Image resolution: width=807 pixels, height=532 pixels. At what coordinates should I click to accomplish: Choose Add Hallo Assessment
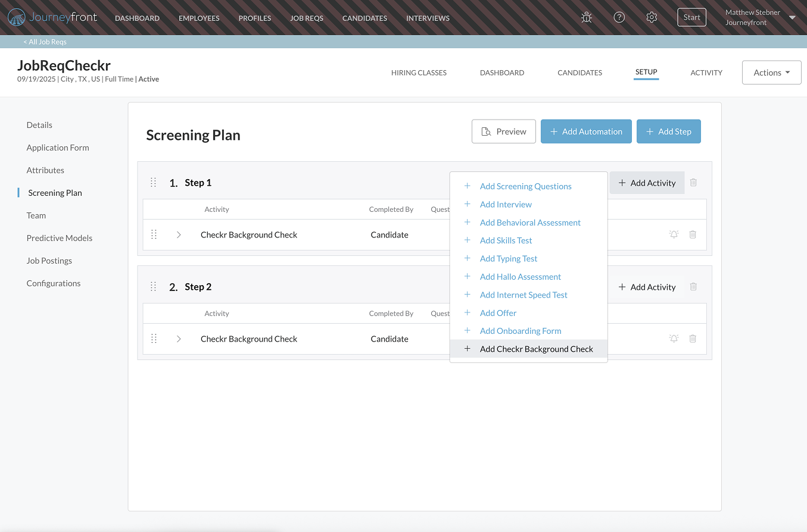(528, 277)
